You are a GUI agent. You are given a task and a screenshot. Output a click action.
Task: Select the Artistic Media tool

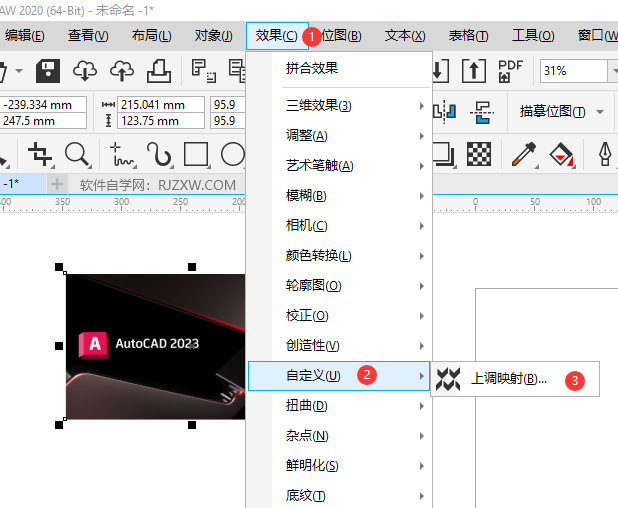[x=159, y=154]
